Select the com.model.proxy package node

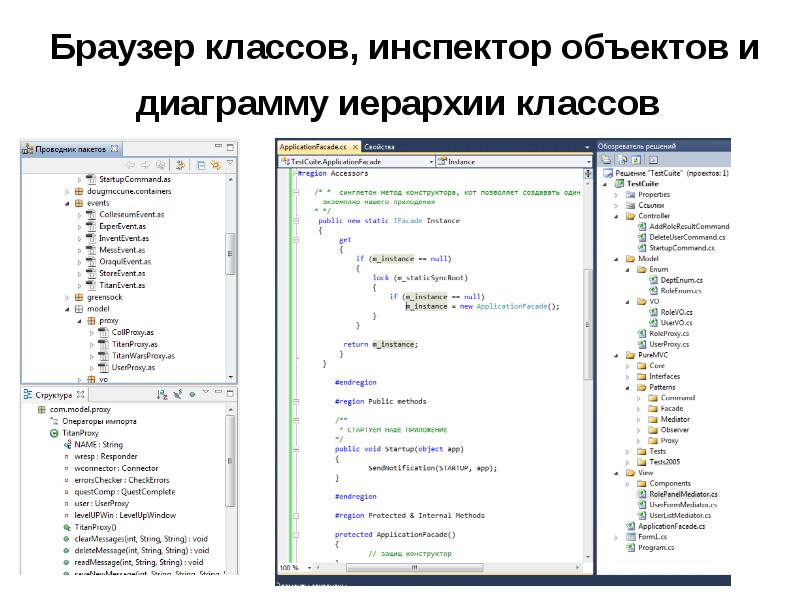point(80,410)
